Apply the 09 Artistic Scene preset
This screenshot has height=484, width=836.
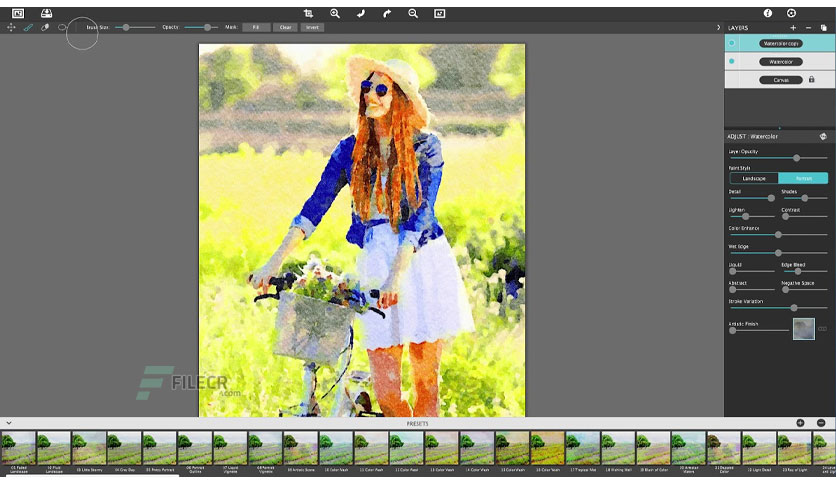tap(300, 451)
